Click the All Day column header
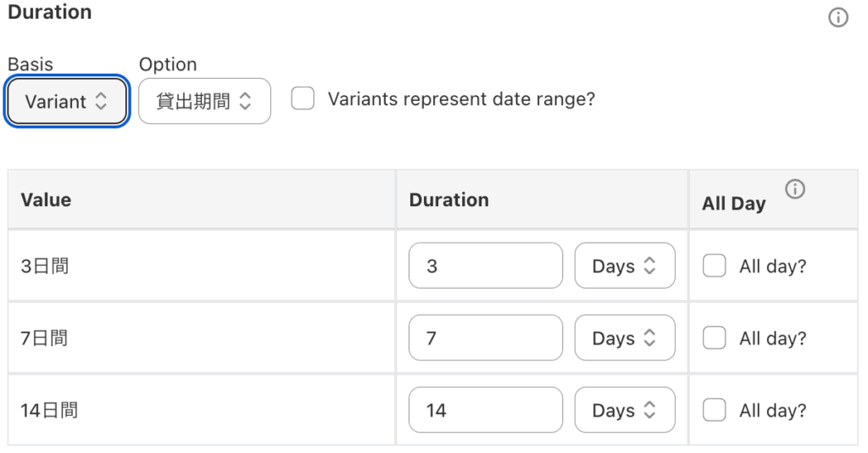The image size is (868, 453). coord(734,204)
